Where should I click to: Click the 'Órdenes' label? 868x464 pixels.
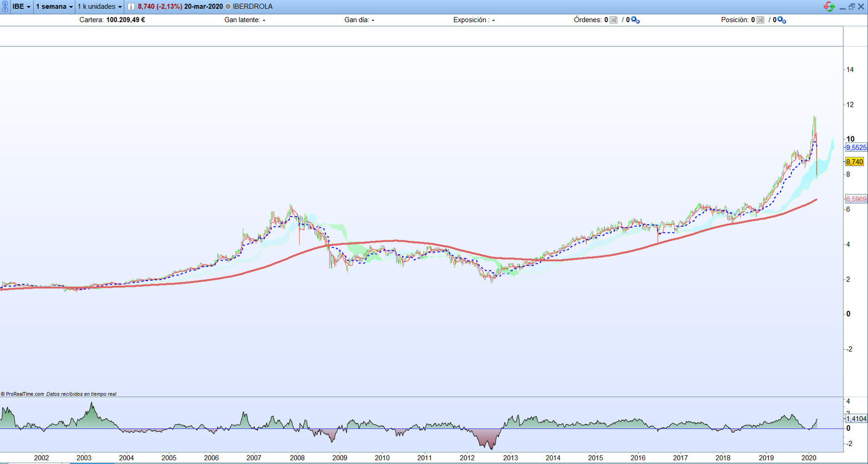(x=588, y=20)
